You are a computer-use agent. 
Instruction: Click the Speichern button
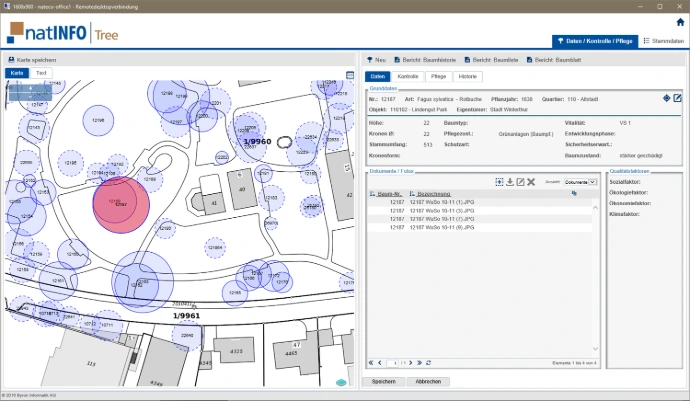383,382
